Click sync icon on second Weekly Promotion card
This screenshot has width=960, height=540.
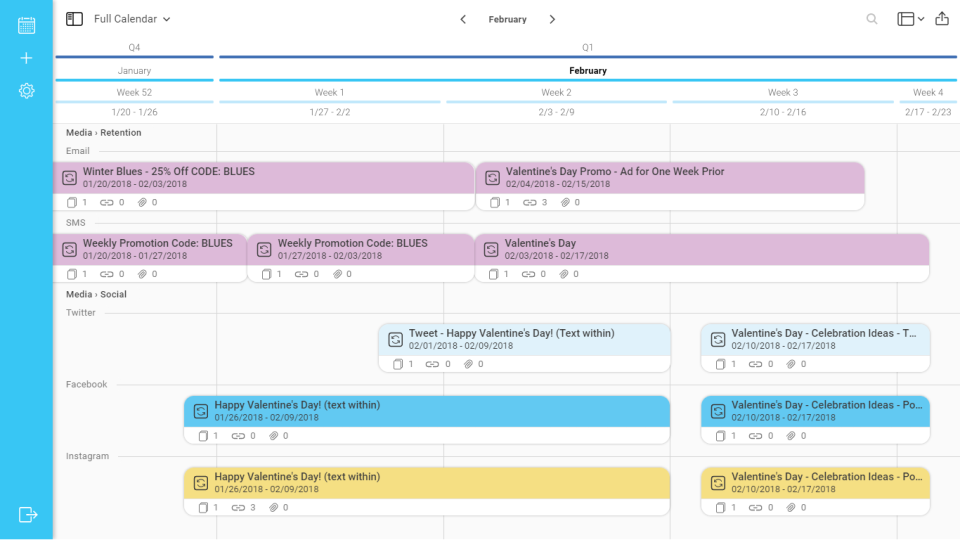[264, 249]
